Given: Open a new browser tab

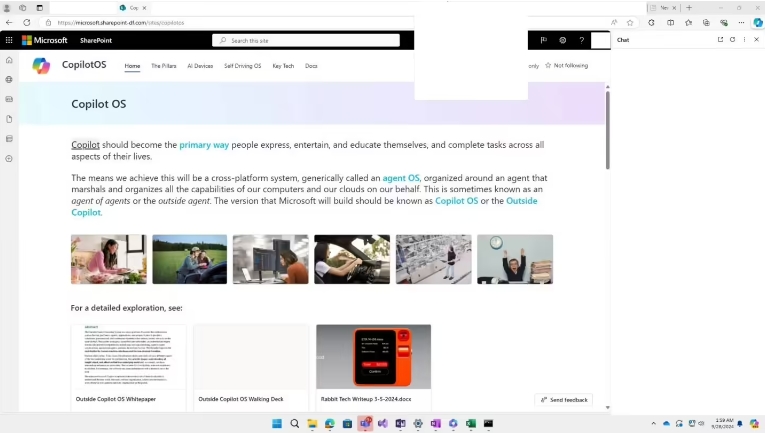Looking at the screenshot, I should click(x=689, y=8).
